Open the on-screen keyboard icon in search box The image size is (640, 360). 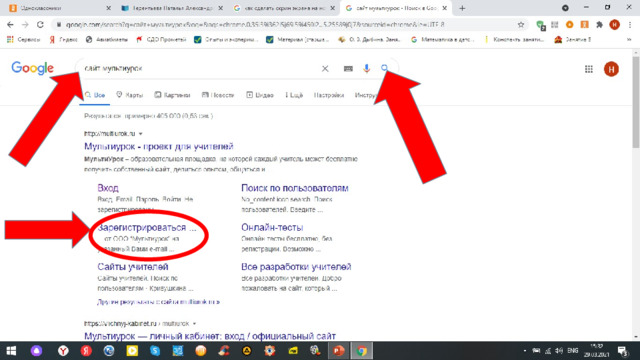pyautogui.click(x=348, y=69)
